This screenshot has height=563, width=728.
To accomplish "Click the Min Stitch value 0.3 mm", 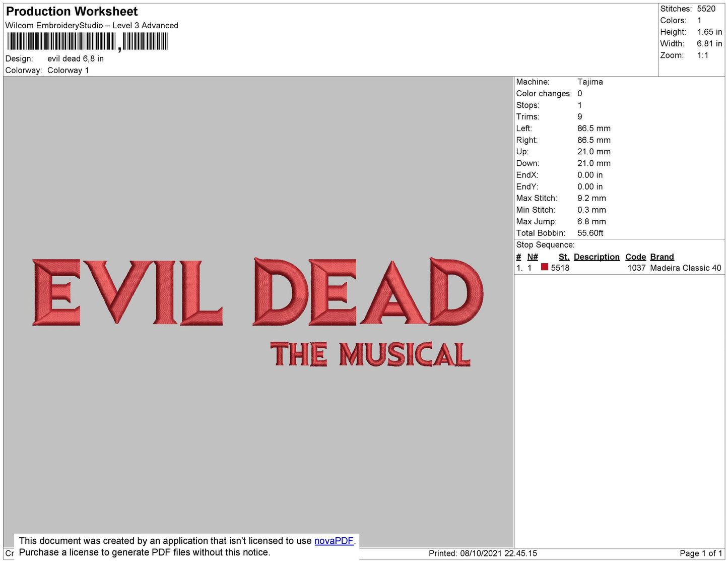I will (x=592, y=210).
